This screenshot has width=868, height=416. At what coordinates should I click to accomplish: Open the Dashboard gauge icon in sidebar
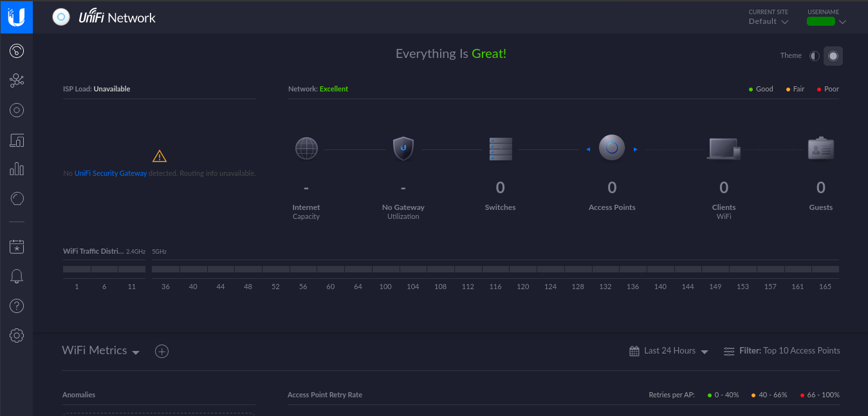[17, 51]
